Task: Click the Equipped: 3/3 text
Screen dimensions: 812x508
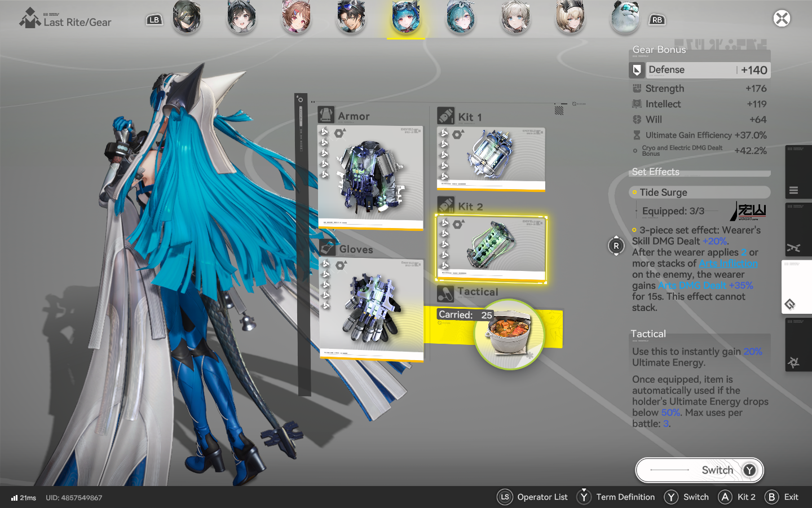Action: (x=673, y=211)
